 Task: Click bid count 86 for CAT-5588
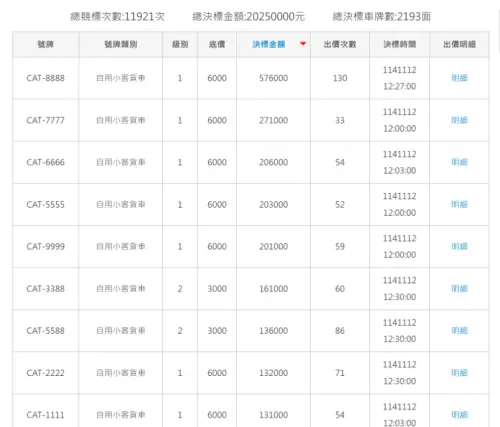point(340,331)
